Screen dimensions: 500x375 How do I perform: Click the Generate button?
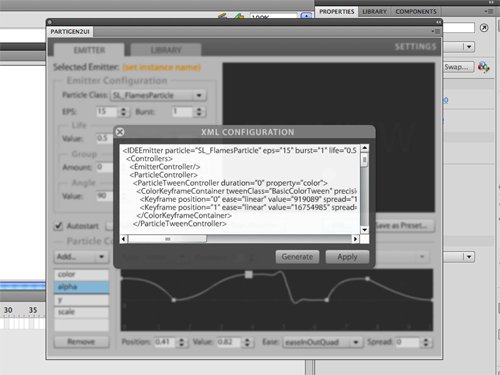pyautogui.click(x=297, y=257)
